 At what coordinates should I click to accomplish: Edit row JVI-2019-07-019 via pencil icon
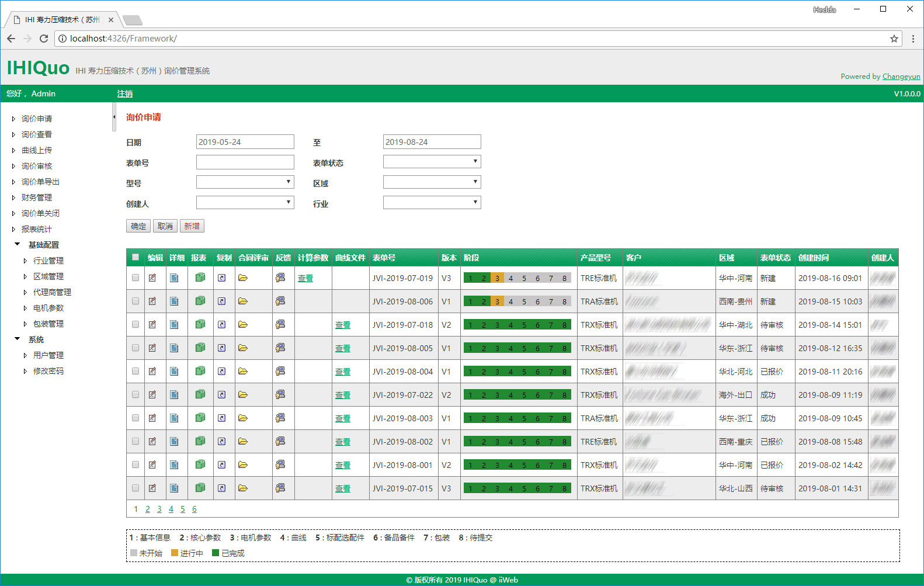[152, 278]
